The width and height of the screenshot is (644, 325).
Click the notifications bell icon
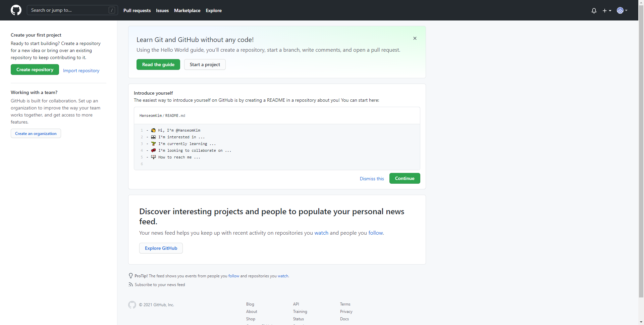[x=594, y=11]
